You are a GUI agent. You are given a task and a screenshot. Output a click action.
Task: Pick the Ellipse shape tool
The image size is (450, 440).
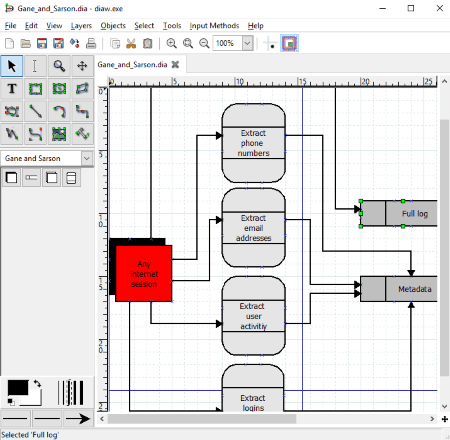click(x=59, y=89)
